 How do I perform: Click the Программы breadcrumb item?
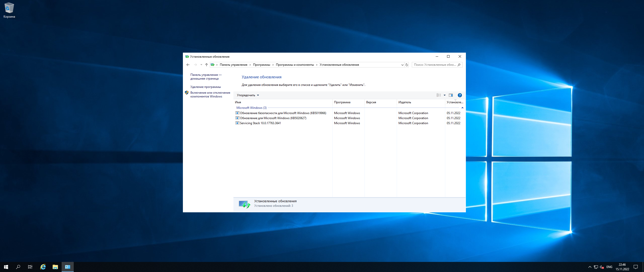click(261, 65)
